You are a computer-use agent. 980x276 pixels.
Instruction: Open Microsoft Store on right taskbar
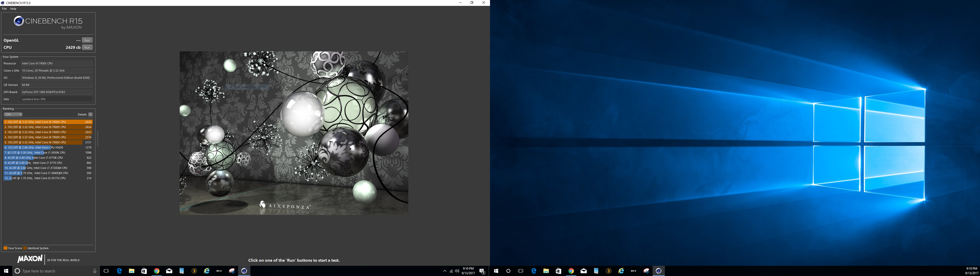click(x=558, y=271)
